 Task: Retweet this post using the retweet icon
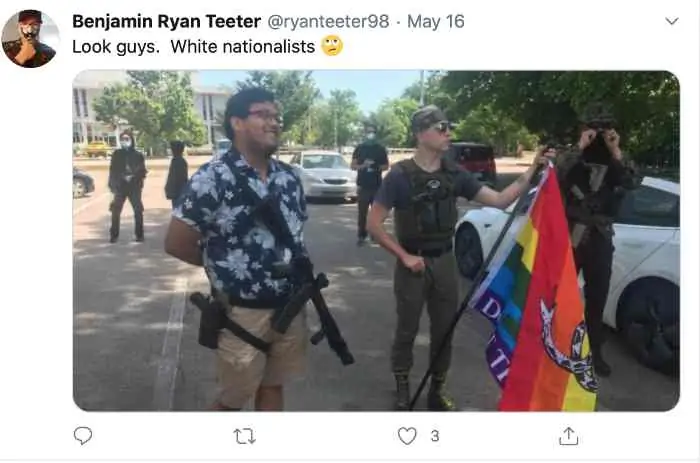point(245,436)
